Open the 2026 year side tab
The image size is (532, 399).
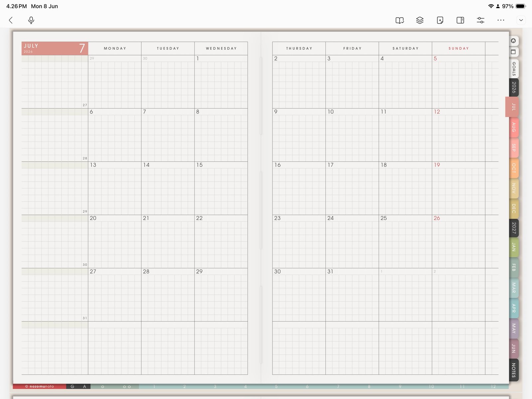[514, 88]
